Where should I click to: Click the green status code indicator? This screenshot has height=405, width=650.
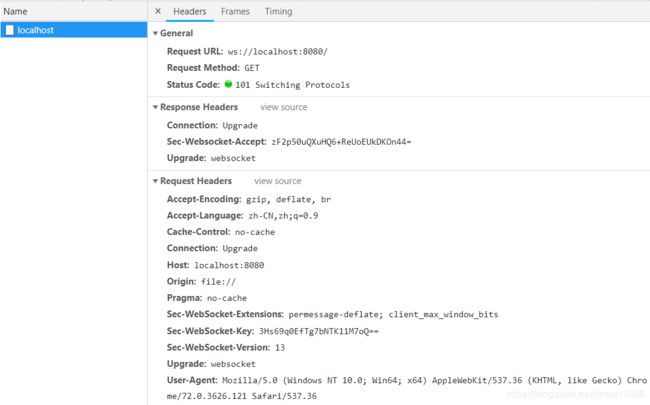(x=228, y=84)
